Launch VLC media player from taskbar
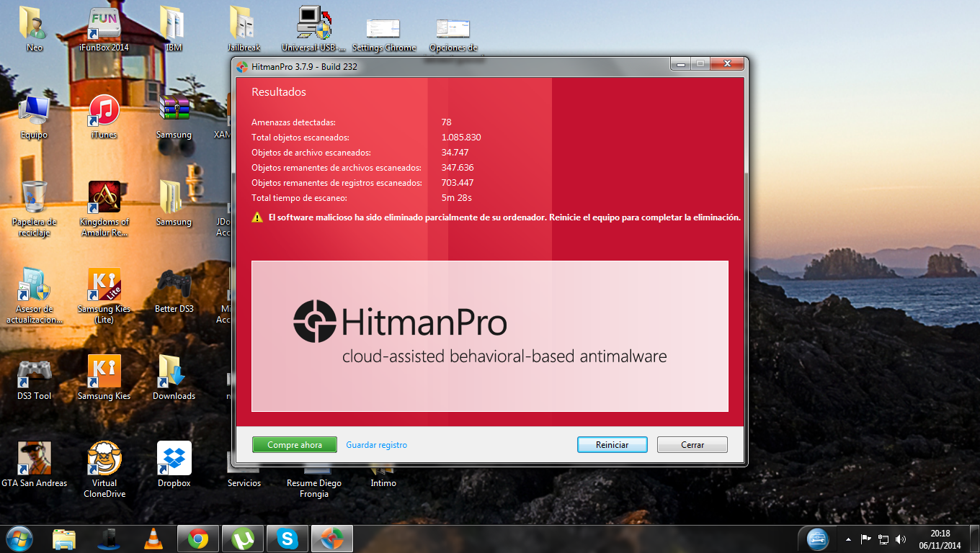This screenshot has width=980, height=553. tap(153, 538)
